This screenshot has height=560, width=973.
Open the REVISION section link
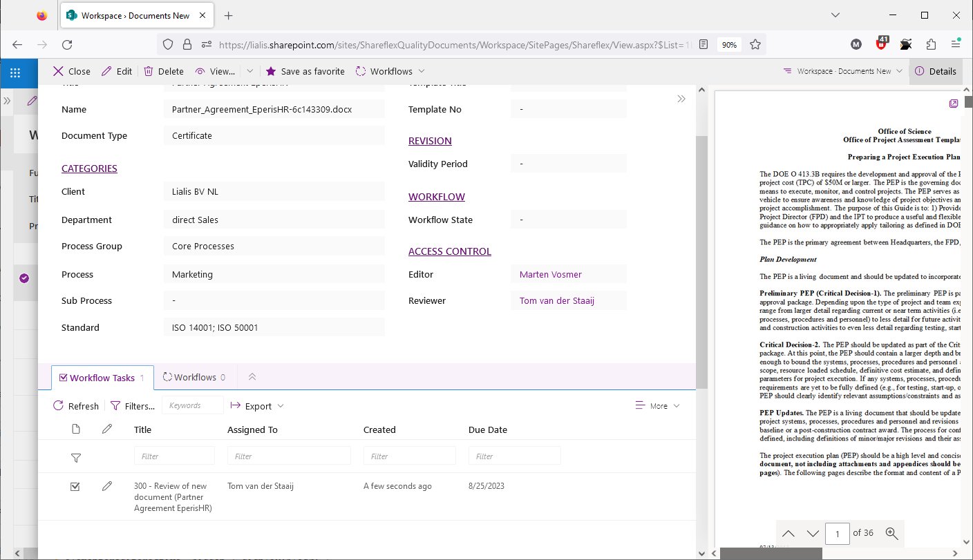click(x=430, y=141)
